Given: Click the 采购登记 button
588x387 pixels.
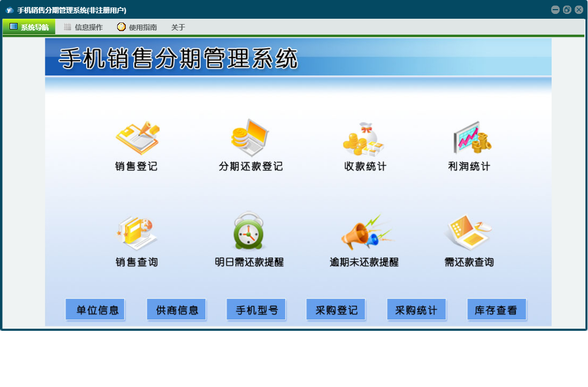Looking at the screenshot, I should [x=335, y=309].
